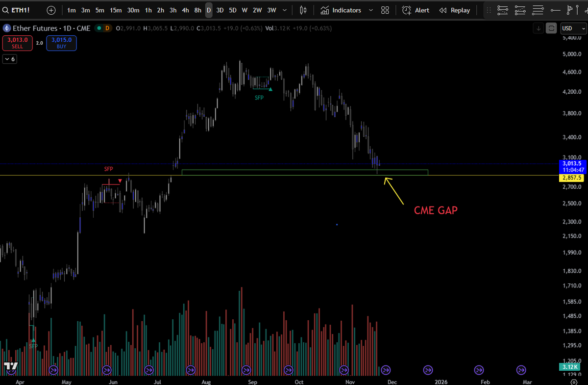Image resolution: width=588 pixels, height=385 pixels.
Task: Click the purple event marker nearest Jun
Action: [106, 370]
